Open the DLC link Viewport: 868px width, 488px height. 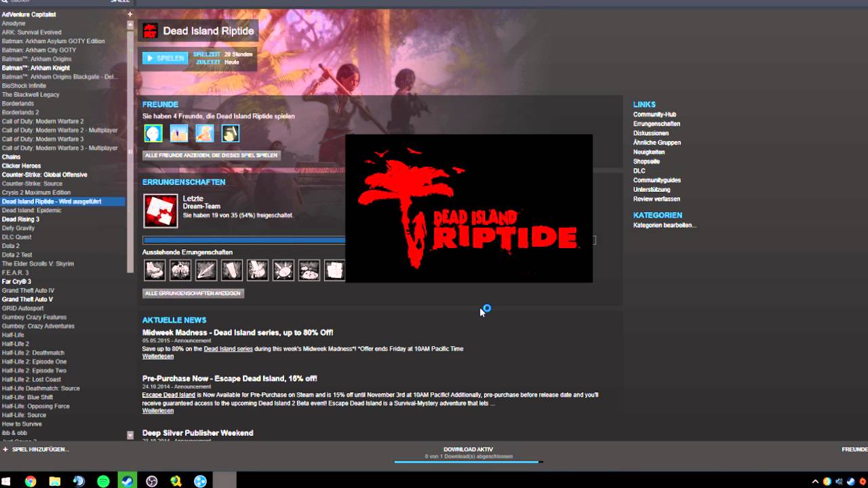point(639,171)
